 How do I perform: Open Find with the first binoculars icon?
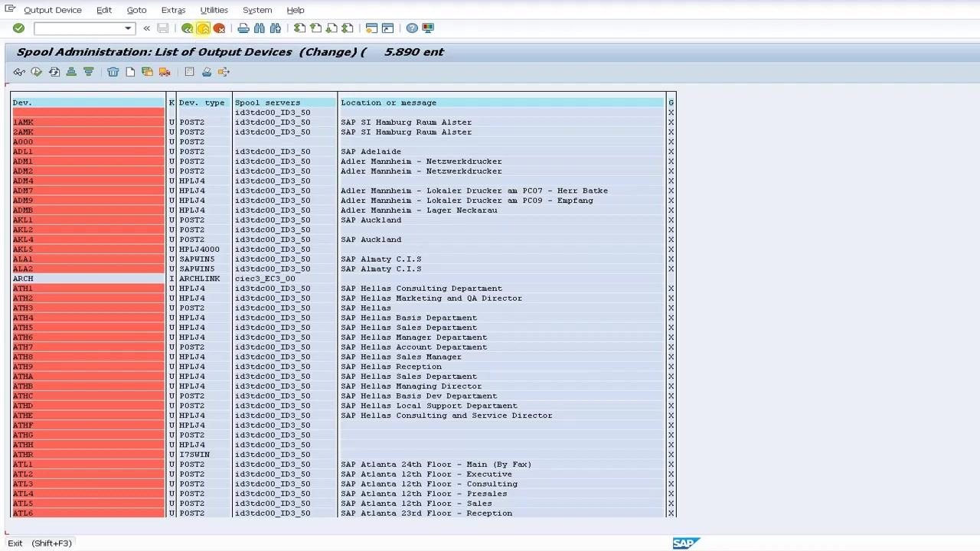click(260, 28)
